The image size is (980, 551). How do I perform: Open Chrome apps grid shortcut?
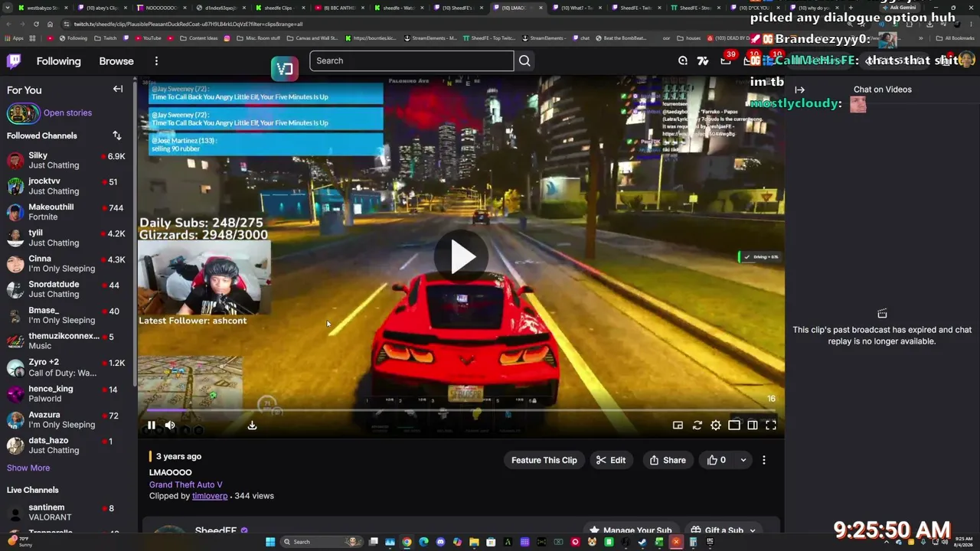(x=15, y=38)
